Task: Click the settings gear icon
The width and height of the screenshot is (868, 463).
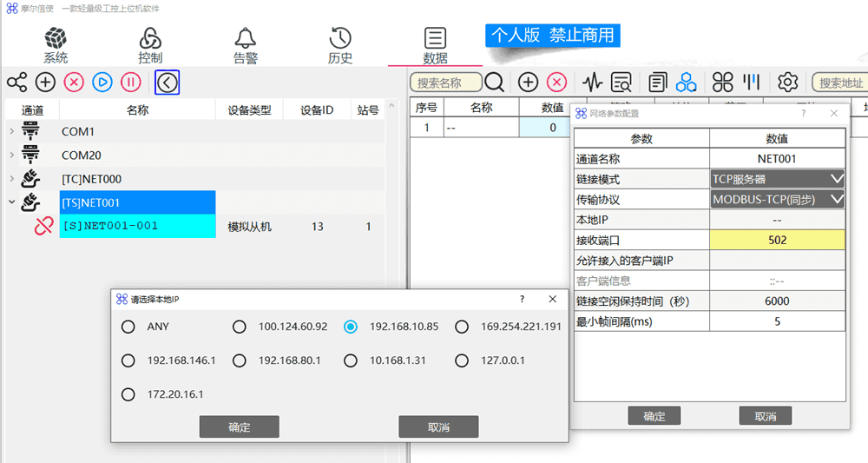Action: click(x=787, y=83)
